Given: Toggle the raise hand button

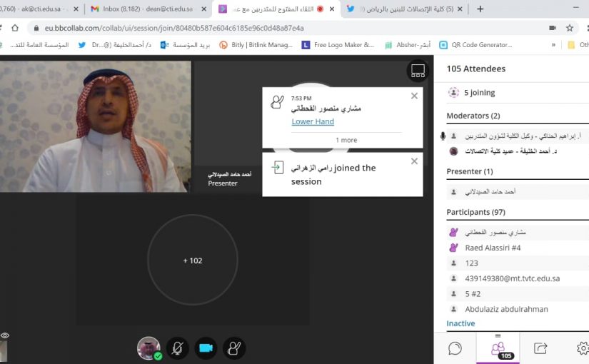Looking at the screenshot, I should [234, 348].
